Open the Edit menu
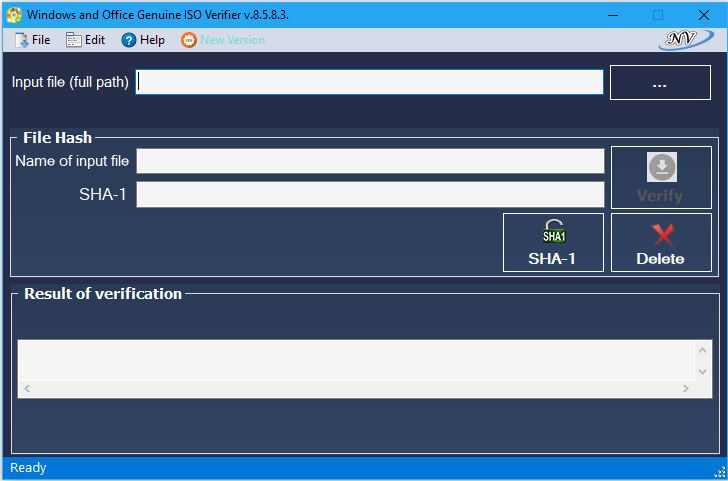The width and height of the screenshot is (728, 481). (85, 40)
